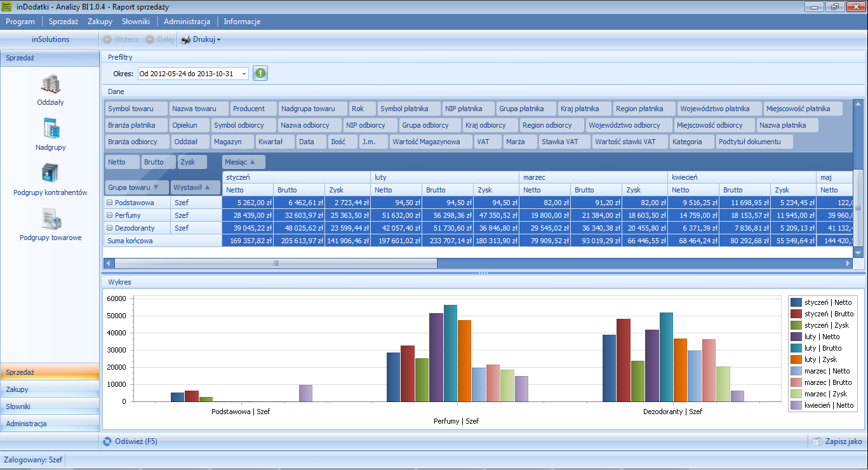The width and height of the screenshot is (868, 470).
Task: Click the horizontal scrollbar right arrow
Action: (x=848, y=263)
